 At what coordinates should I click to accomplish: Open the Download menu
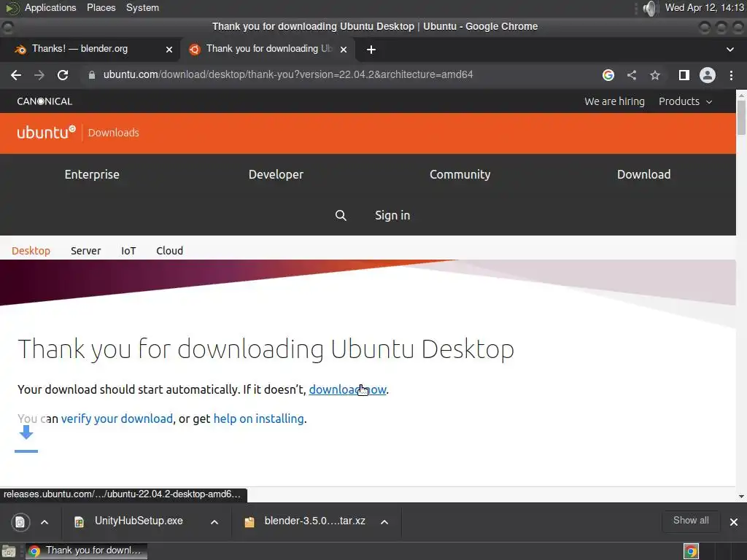point(643,175)
